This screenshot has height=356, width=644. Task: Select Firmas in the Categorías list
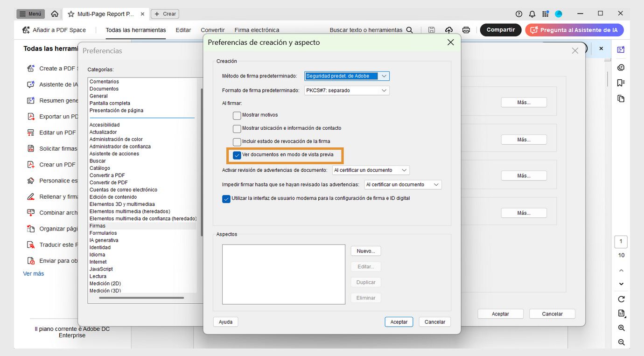point(97,225)
